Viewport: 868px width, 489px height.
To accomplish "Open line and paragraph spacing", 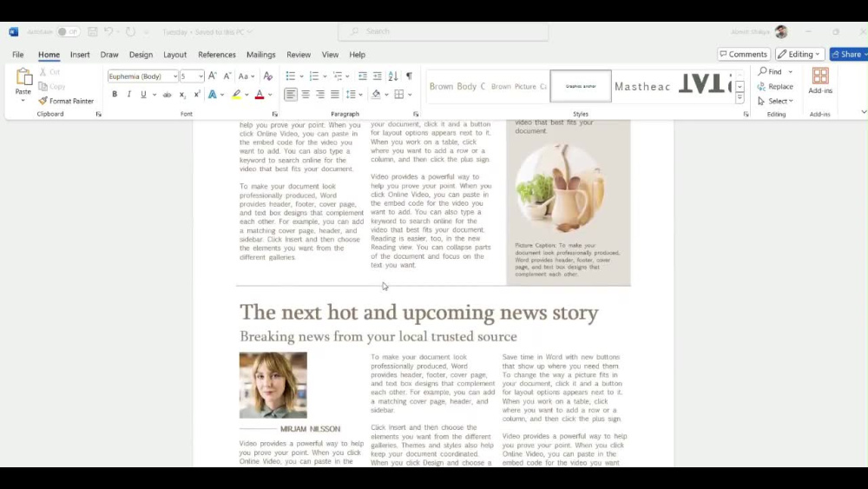I will point(351,95).
